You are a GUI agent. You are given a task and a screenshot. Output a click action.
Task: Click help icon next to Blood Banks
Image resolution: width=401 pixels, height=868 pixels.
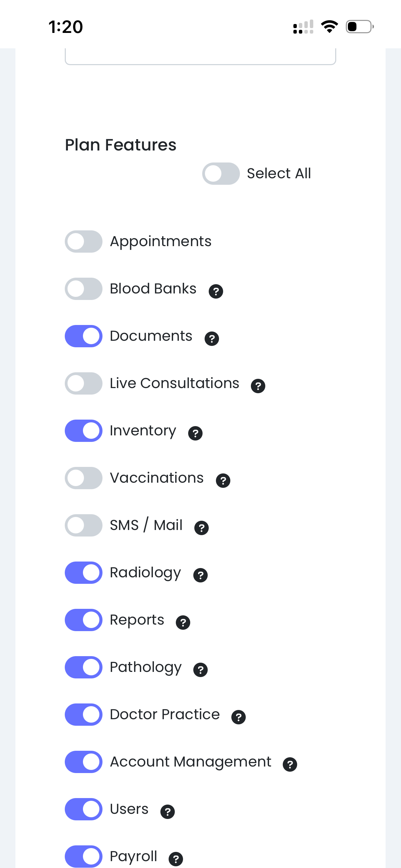216,291
